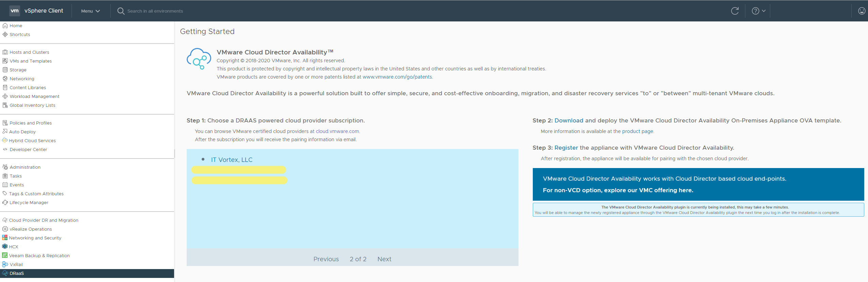868x282 pixels.
Task: Refresh the view with the refresh icon
Action: pyautogui.click(x=735, y=11)
